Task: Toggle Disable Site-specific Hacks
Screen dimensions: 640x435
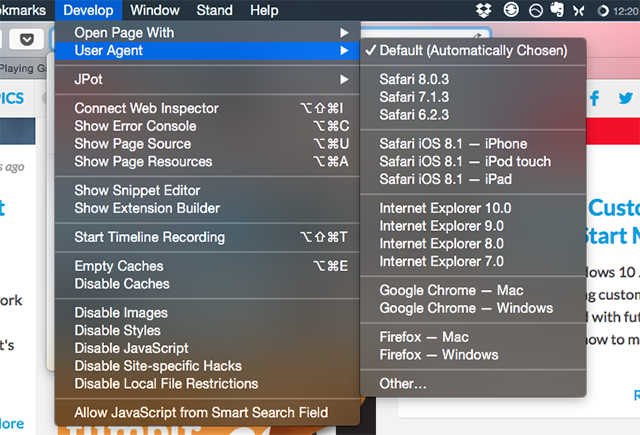Action: coord(207,366)
